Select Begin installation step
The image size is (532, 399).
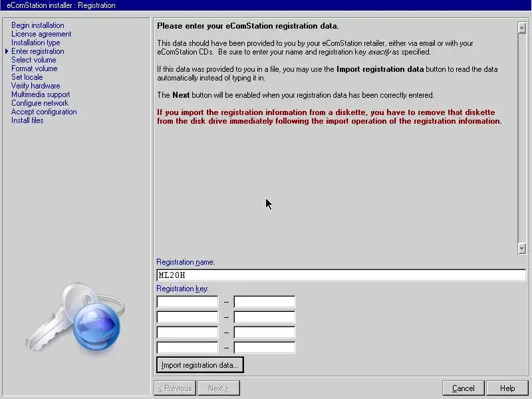click(x=38, y=25)
